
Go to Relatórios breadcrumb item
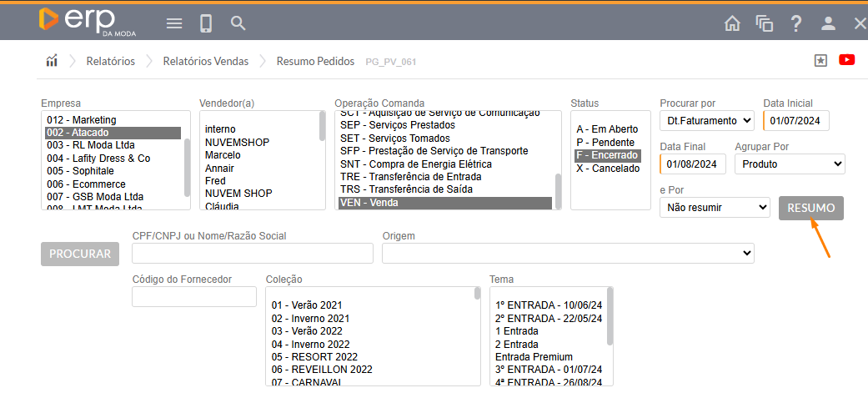pyautogui.click(x=110, y=61)
